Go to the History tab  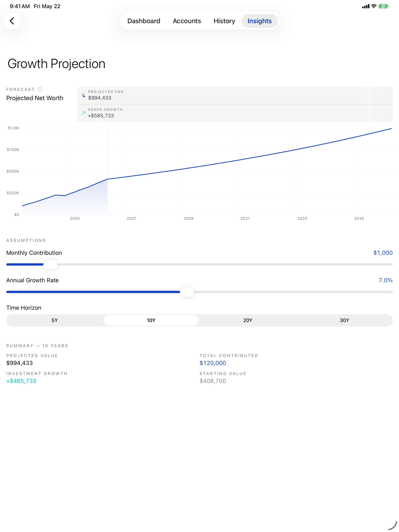[x=224, y=21]
